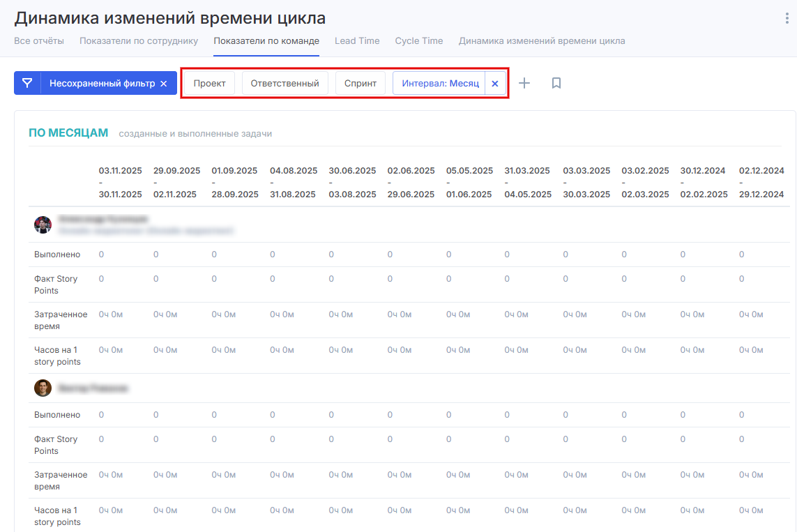Image resolution: width=797 pixels, height=532 pixels.
Task: Save filter using the bookmark icon
Action: (556, 83)
